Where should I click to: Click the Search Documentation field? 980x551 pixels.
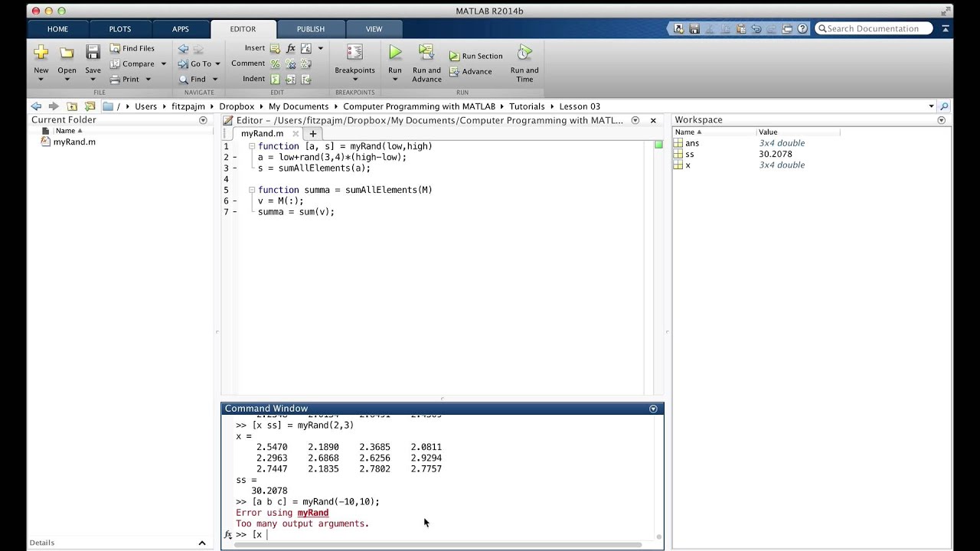874,28
